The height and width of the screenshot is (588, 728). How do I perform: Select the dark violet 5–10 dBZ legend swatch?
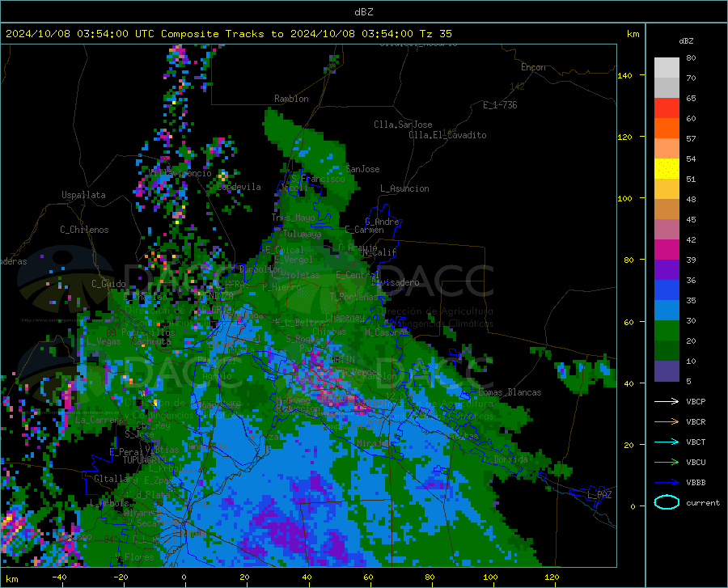[667, 371]
